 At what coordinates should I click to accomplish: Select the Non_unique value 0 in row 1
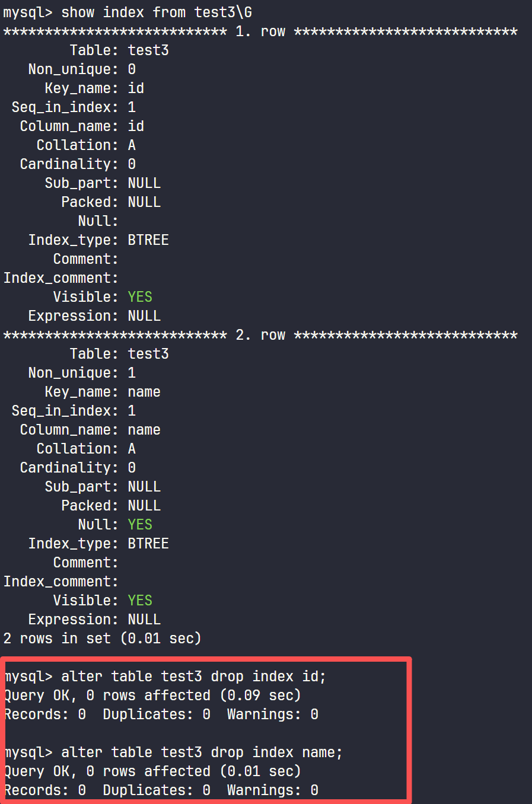pyautogui.click(x=132, y=69)
